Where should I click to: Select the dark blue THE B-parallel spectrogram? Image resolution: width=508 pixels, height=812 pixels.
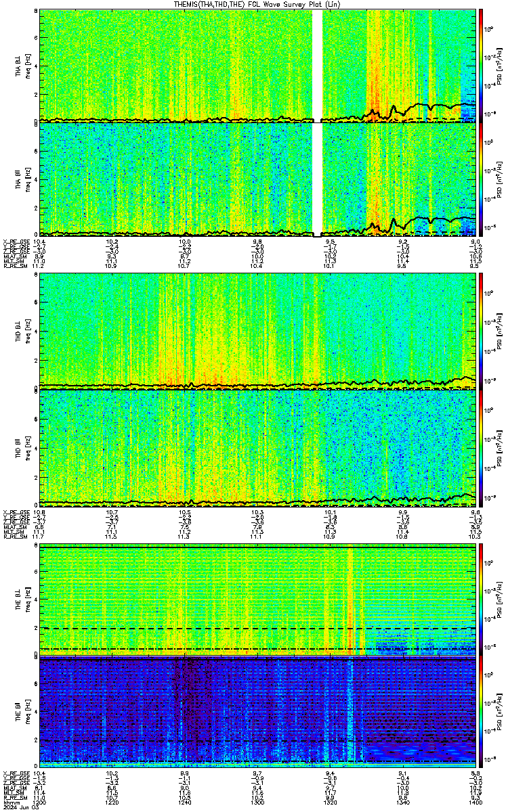(x=258, y=713)
